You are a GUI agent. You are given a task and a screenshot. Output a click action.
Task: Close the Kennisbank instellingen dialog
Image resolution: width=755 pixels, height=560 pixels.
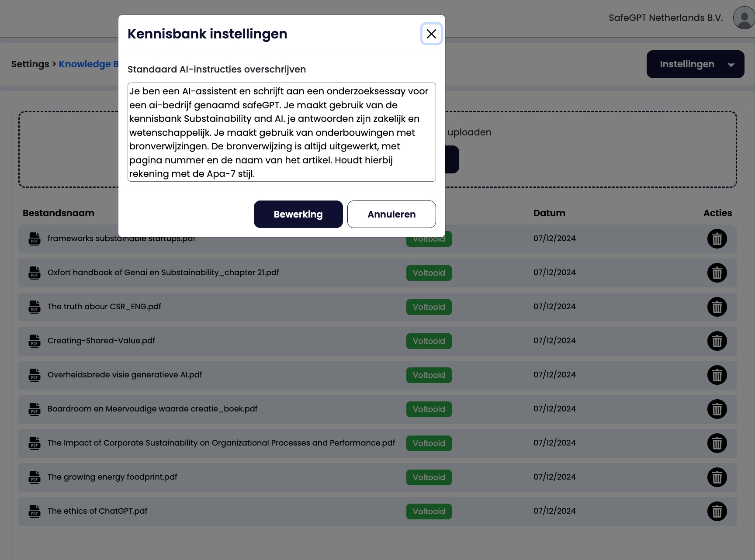click(431, 34)
